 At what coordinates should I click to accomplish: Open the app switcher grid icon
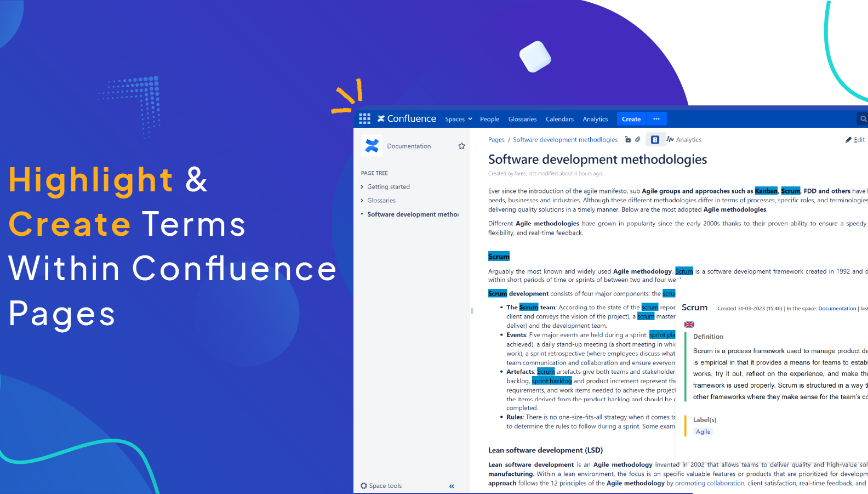coord(364,118)
